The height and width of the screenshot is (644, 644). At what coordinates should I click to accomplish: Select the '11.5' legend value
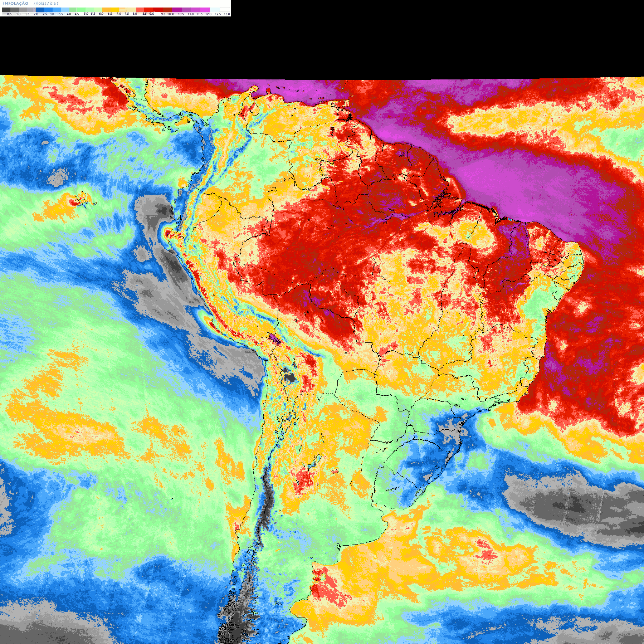pyautogui.click(x=199, y=14)
